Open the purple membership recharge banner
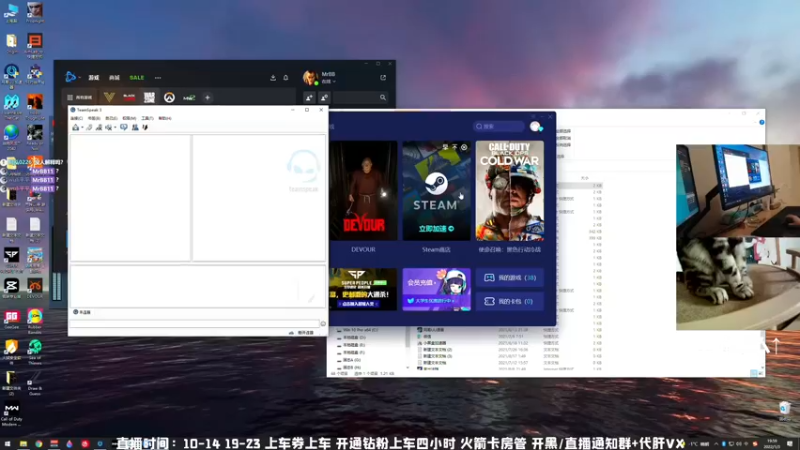800x450 pixels. tap(436, 289)
